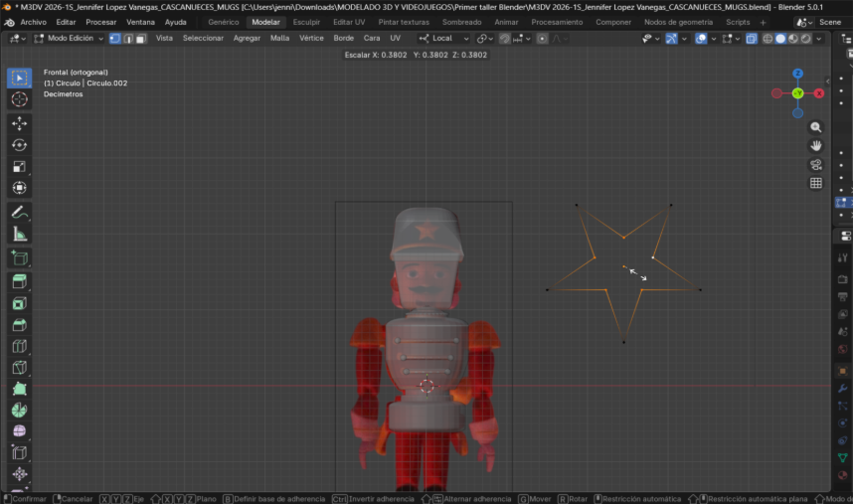Select the Scale tool
The width and height of the screenshot is (853, 504).
(19, 166)
